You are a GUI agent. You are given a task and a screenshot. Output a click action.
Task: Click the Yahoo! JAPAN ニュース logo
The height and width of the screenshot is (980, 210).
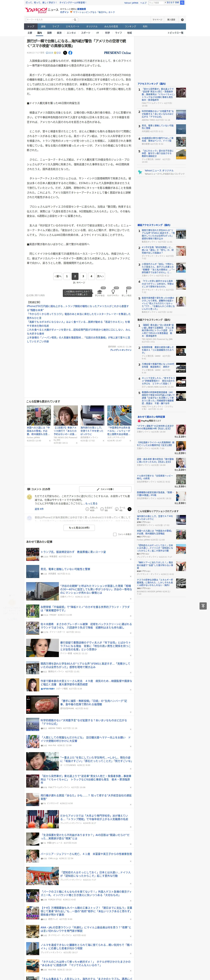click(42, 11)
